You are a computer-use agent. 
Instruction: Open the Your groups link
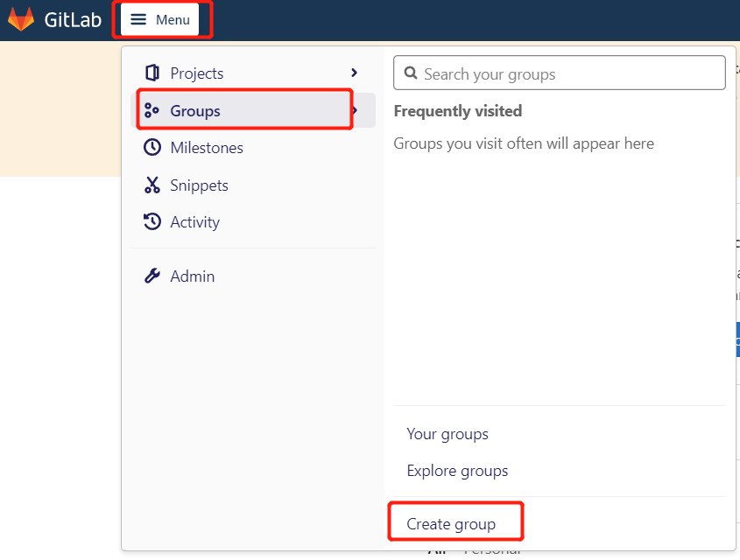pyautogui.click(x=448, y=434)
